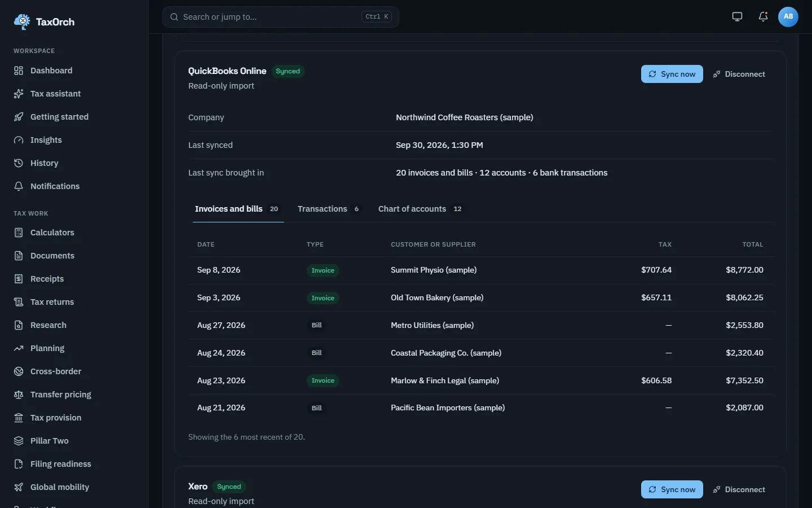Select Marlow & Finch Legal (sample)

[x=445, y=380]
